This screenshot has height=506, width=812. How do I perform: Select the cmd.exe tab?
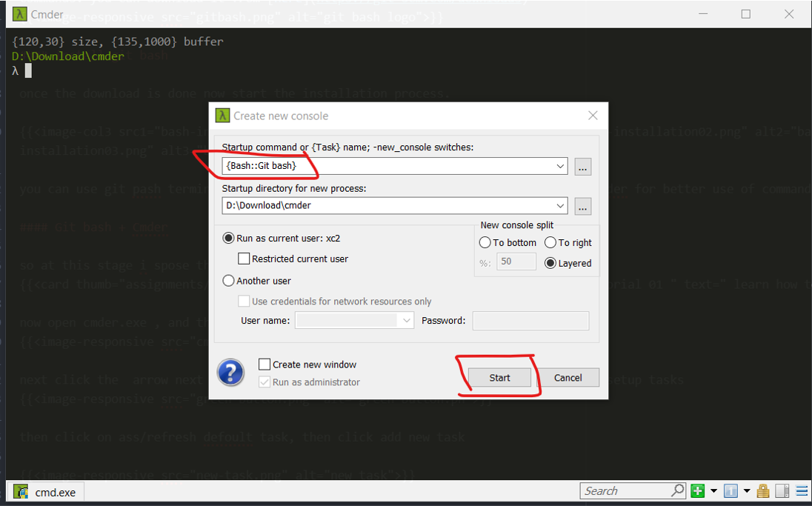coord(45,492)
